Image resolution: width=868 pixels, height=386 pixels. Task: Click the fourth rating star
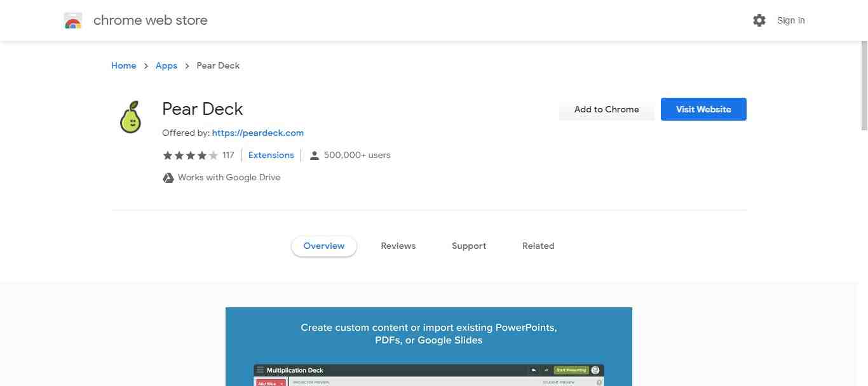tap(202, 155)
